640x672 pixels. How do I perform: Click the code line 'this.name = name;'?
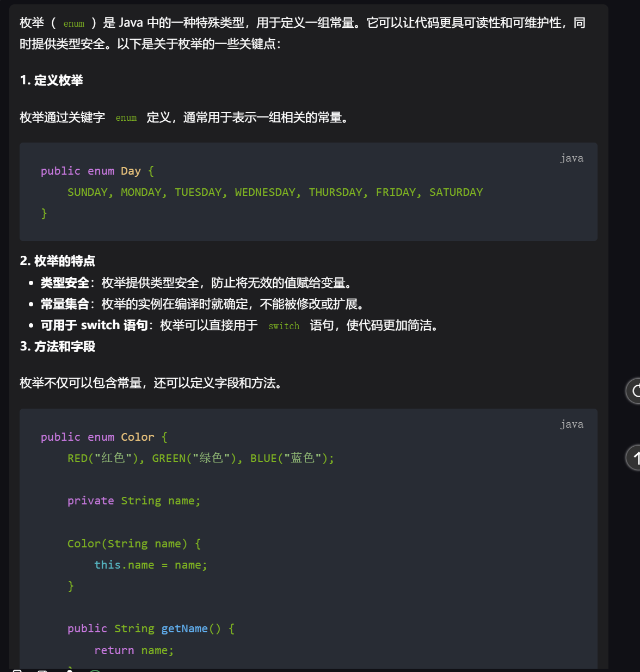pos(151,565)
